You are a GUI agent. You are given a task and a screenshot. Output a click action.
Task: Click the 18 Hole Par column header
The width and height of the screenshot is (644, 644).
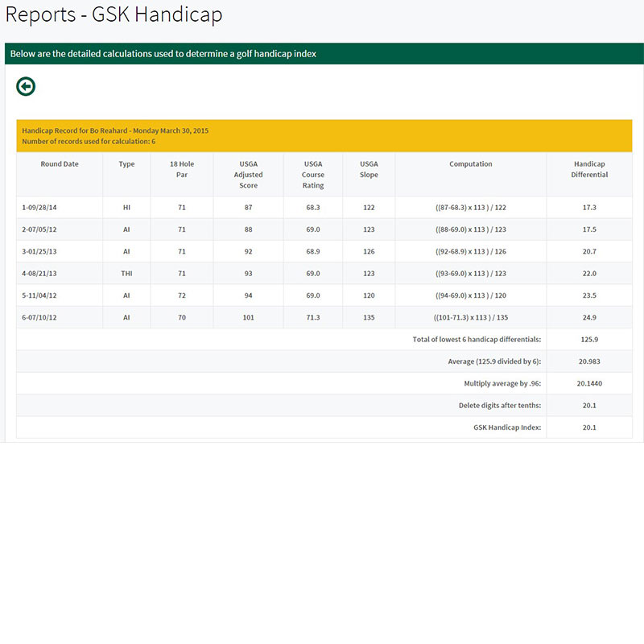coord(182,169)
